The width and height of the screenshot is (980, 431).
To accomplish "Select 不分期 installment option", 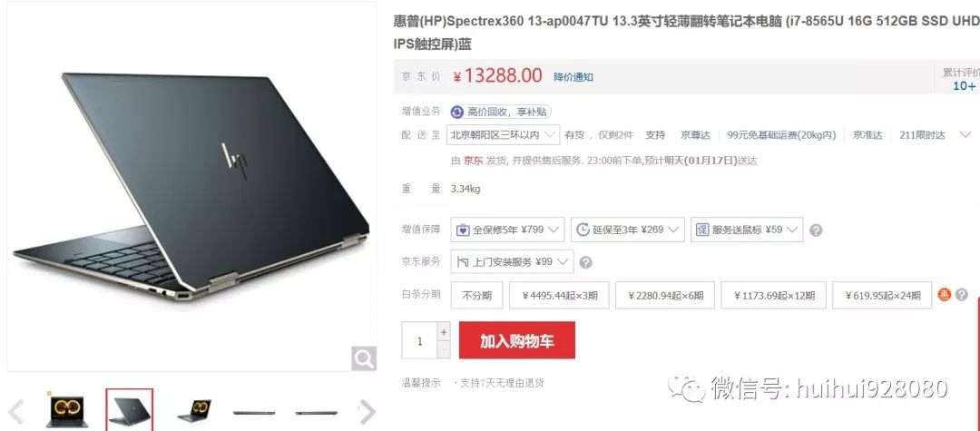I will pos(477,296).
